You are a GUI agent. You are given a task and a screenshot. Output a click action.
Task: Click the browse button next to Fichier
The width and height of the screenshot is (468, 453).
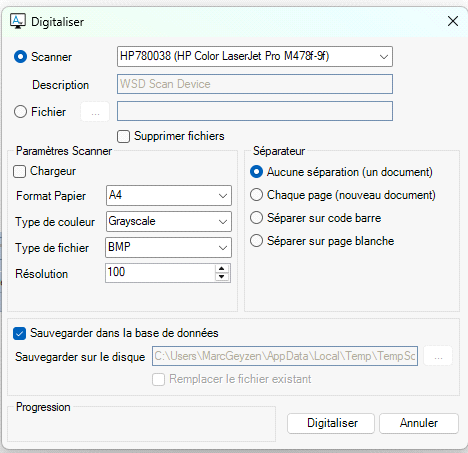coord(95,112)
